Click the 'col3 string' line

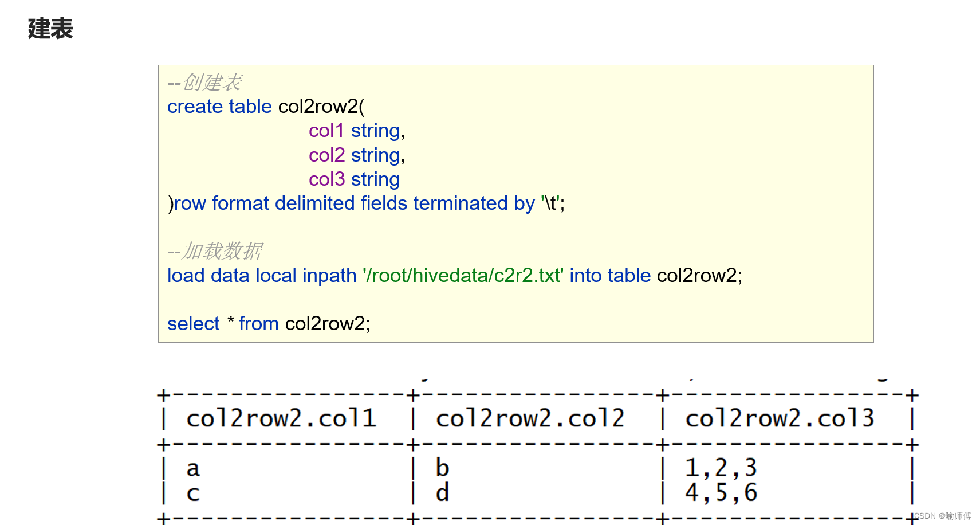pyautogui.click(x=354, y=179)
